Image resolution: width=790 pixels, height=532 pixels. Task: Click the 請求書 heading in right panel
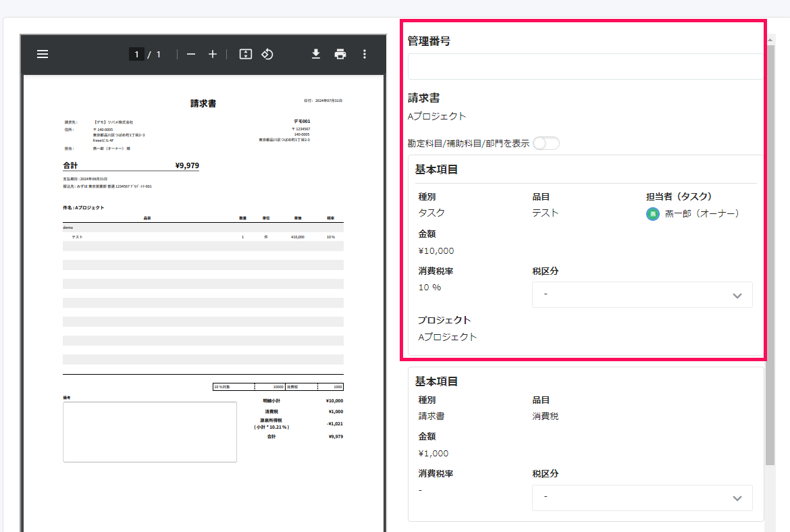[x=424, y=98]
